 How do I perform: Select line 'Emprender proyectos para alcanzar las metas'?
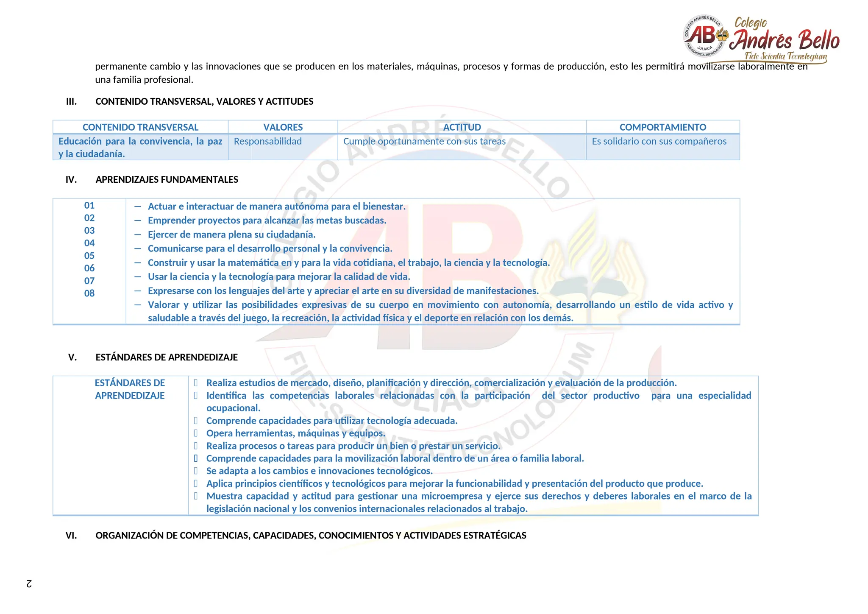pos(267,220)
